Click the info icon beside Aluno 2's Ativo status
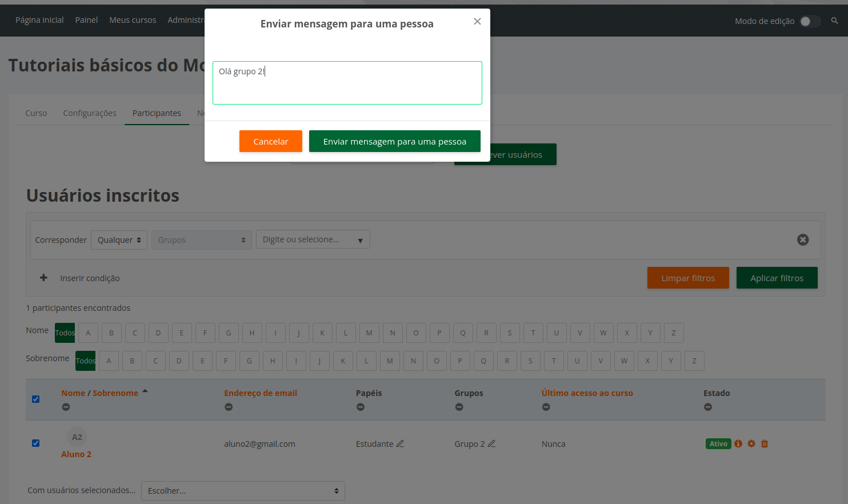 [738, 443]
